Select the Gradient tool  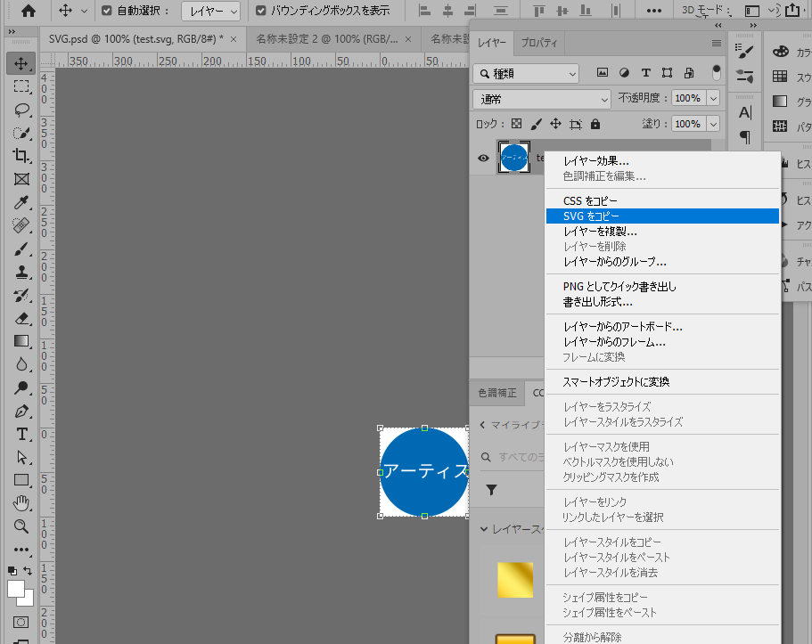[x=21, y=341]
